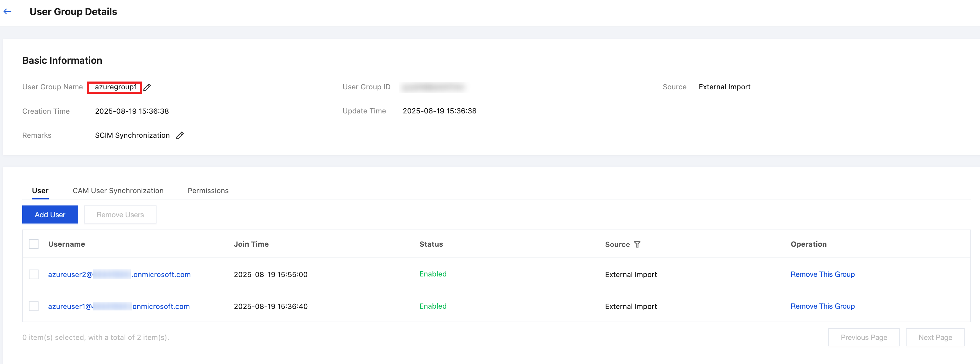980x364 pixels.
Task: Remove azureuser1 from this group
Action: pos(822,306)
